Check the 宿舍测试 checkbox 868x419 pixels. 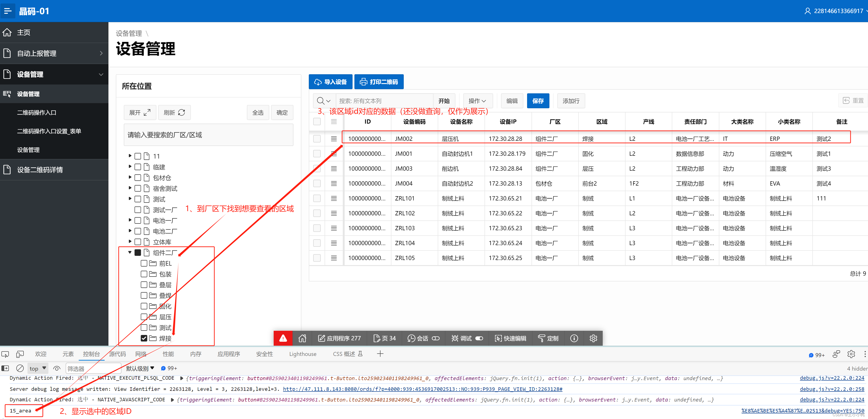pos(138,188)
